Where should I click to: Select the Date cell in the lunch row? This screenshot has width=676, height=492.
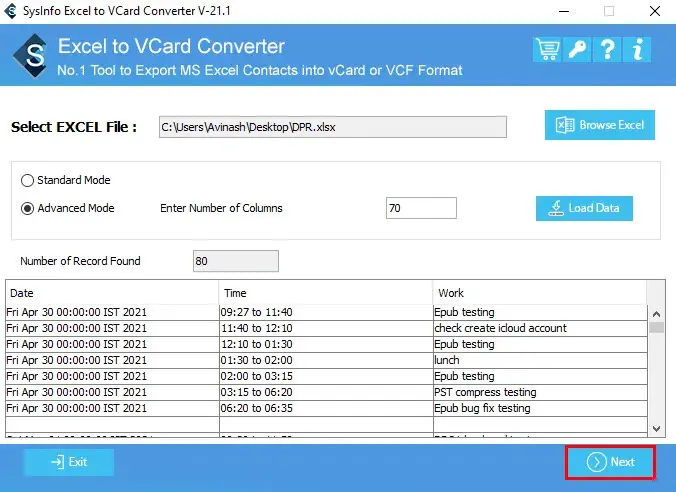click(x=112, y=360)
